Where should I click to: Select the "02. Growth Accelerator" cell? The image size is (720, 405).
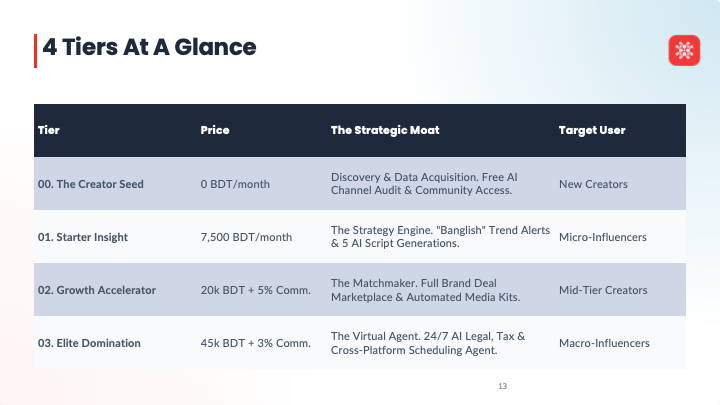click(x=97, y=290)
